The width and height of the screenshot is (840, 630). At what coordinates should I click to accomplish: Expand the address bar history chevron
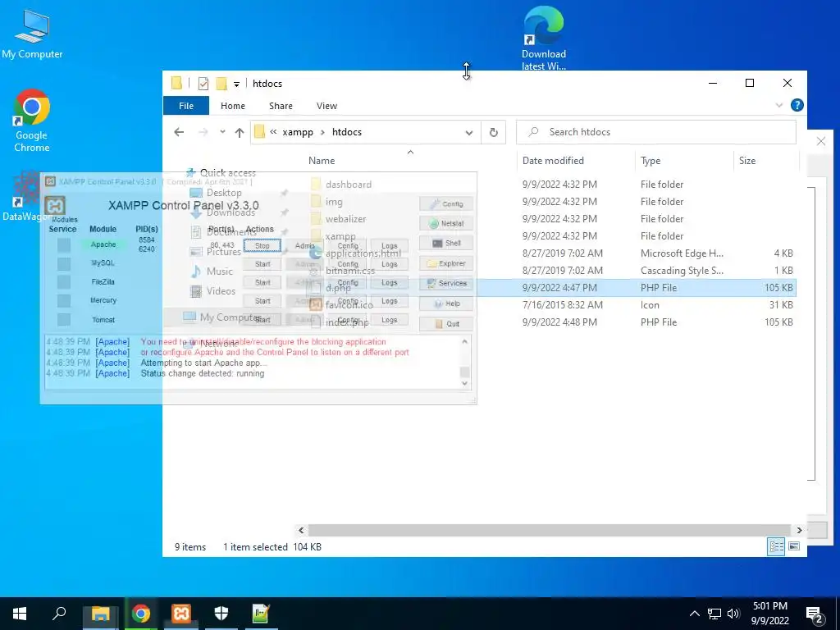pyautogui.click(x=468, y=133)
